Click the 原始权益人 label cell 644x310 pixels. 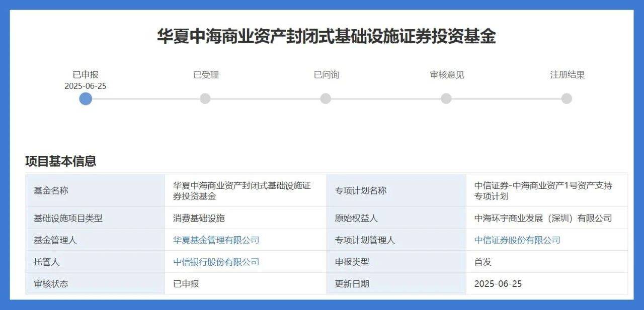[x=396, y=218]
